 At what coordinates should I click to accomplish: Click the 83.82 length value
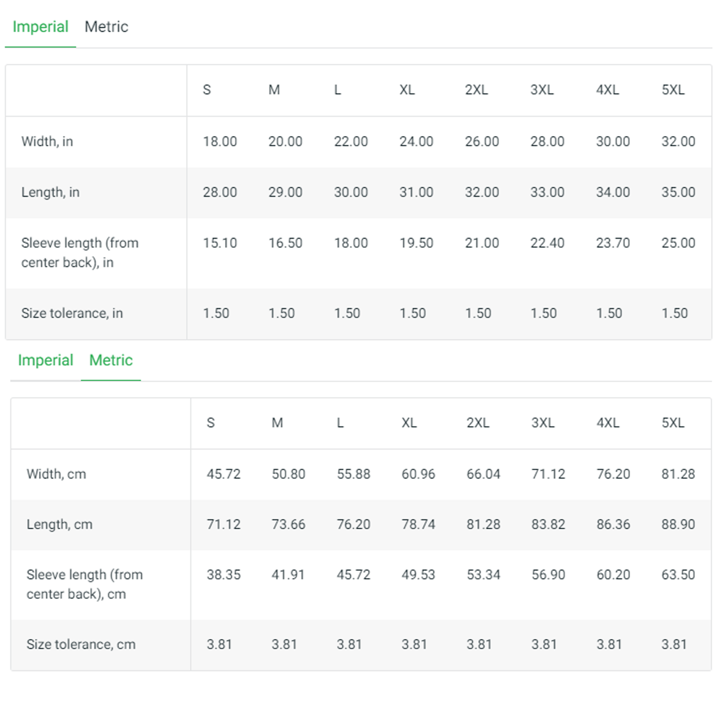pyautogui.click(x=548, y=525)
